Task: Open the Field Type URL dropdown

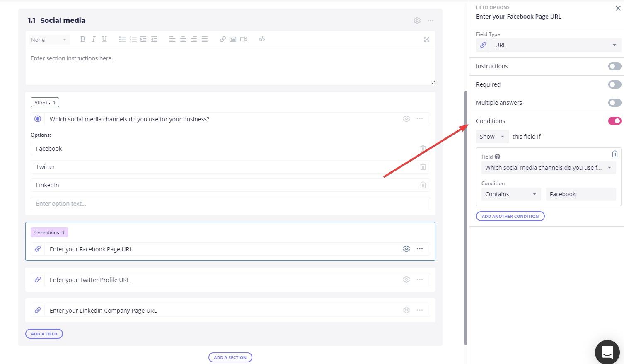Action: pyautogui.click(x=556, y=45)
